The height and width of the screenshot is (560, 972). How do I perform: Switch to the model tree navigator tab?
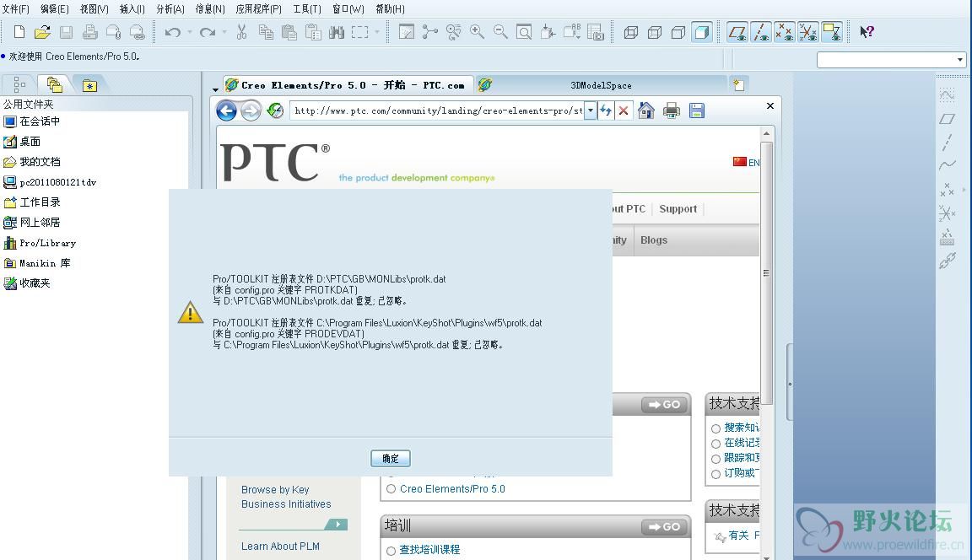pyautogui.click(x=19, y=85)
